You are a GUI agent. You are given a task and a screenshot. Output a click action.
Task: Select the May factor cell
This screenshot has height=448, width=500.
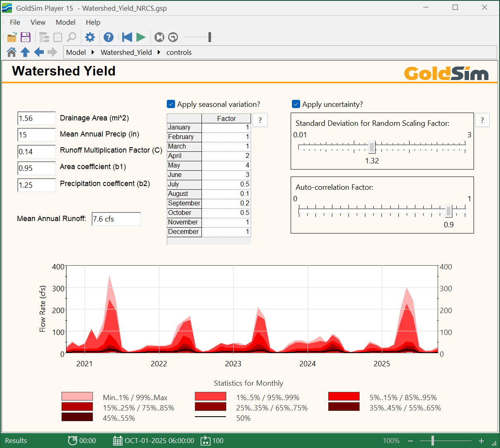pos(226,165)
